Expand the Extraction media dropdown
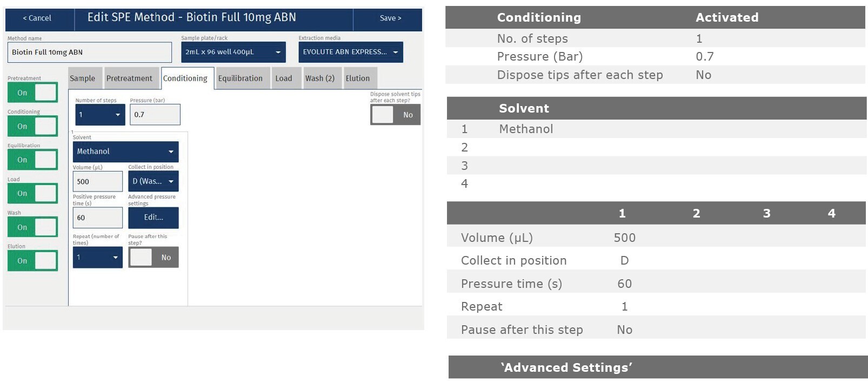Screen dimensions: 868x388 pyautogui.click(x=350, y=52)
